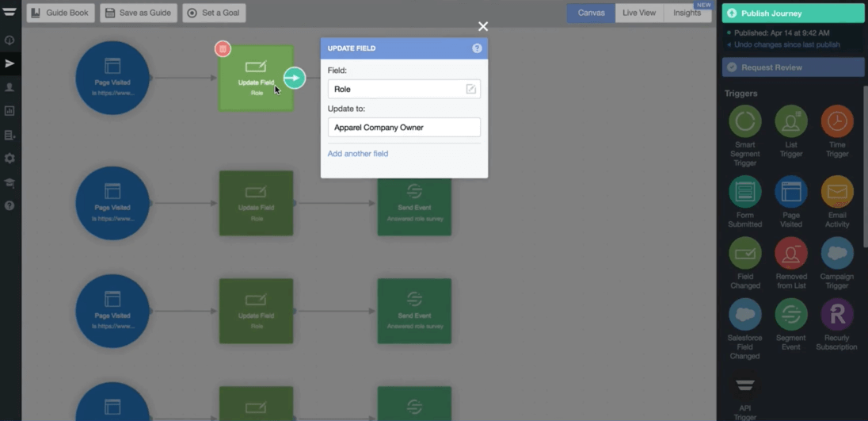This screenshot has height=421, width=868.
Task: Select third row Send Event node
Action: [414, 312]
